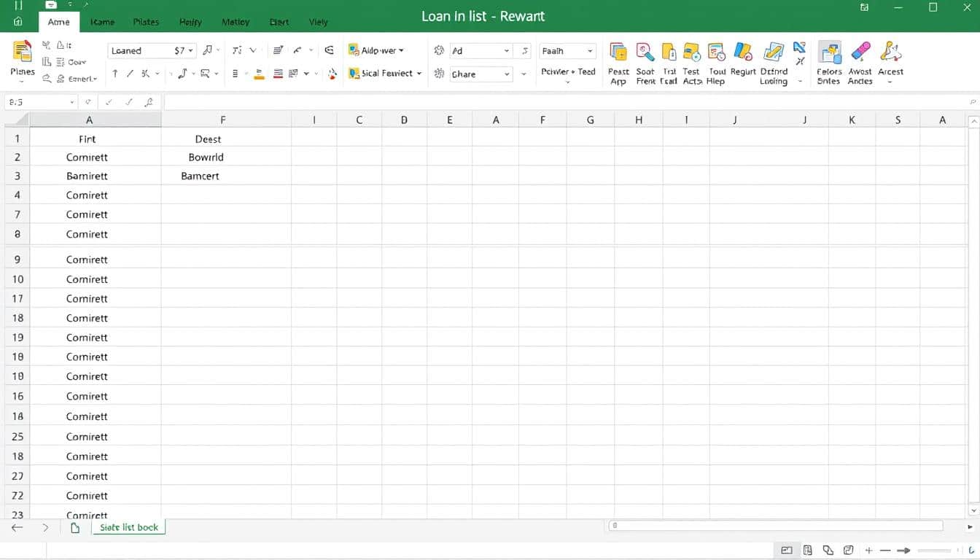This screenshot has width=980, height=560.
Task: Click the horizontal scrollbar at bottom
Action: coord(775,526)
